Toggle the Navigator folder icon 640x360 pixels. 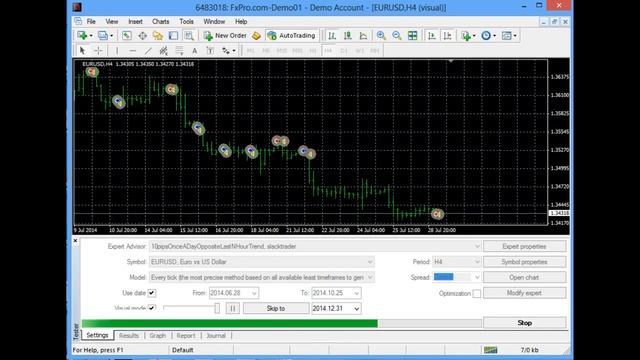pos(158,36)
